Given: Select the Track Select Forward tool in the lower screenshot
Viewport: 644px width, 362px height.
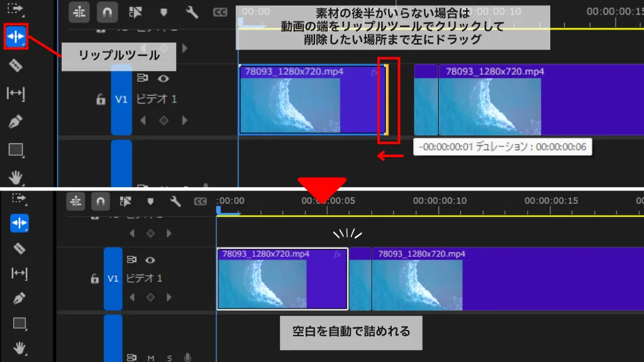Looking at the screenshot, I should (19, 199).
